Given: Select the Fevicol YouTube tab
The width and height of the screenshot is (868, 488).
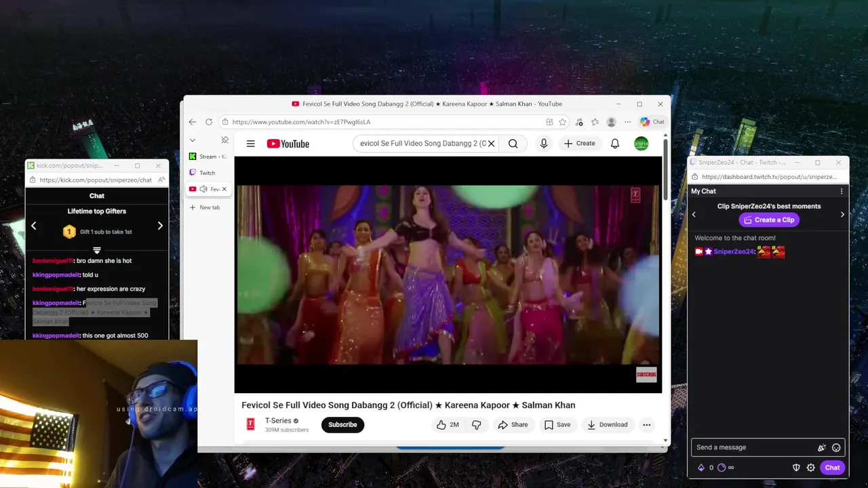Looking at the screenshot, I should pos(209,189).
